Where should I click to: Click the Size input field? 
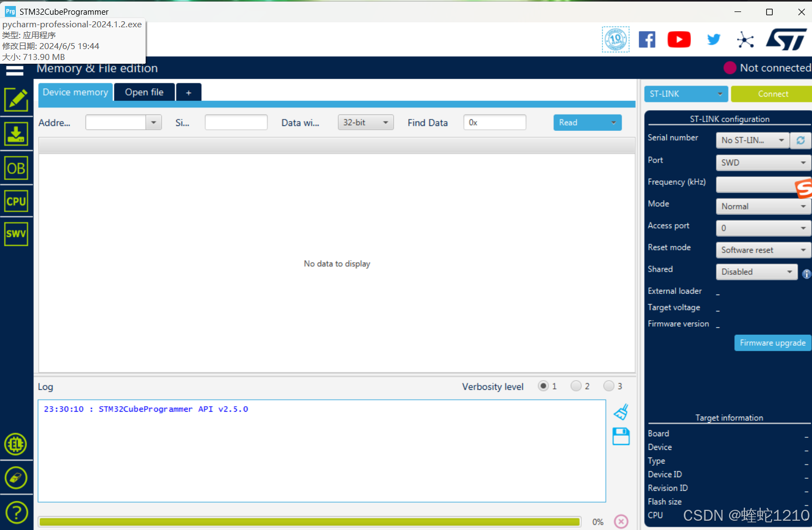coord(236,123)
